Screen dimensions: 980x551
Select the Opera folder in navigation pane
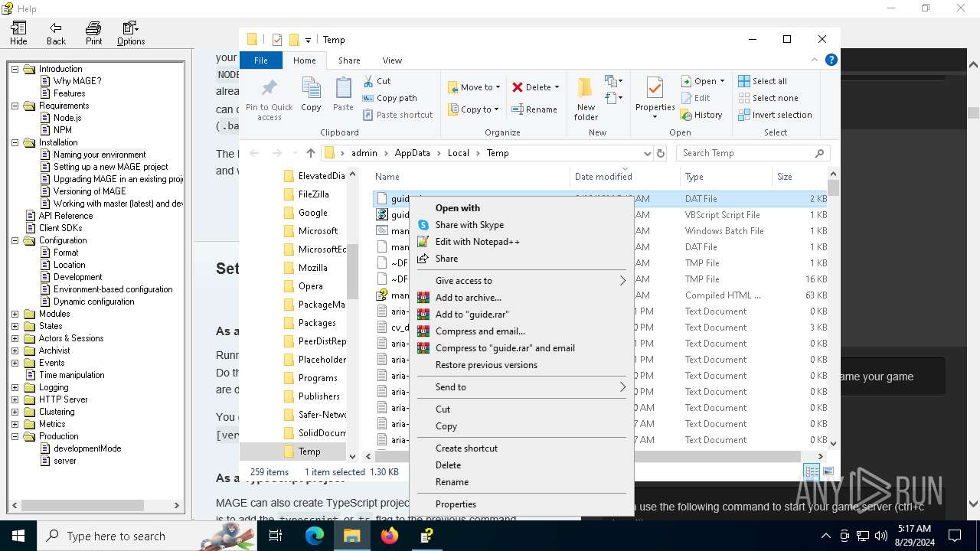(310, 286)
